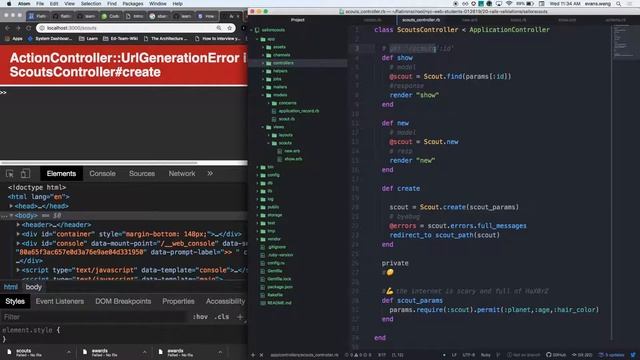This screenshot has width=640, height=360.
Task: Expand the header element in DOM tree
Action: click(x=18, y=225)
